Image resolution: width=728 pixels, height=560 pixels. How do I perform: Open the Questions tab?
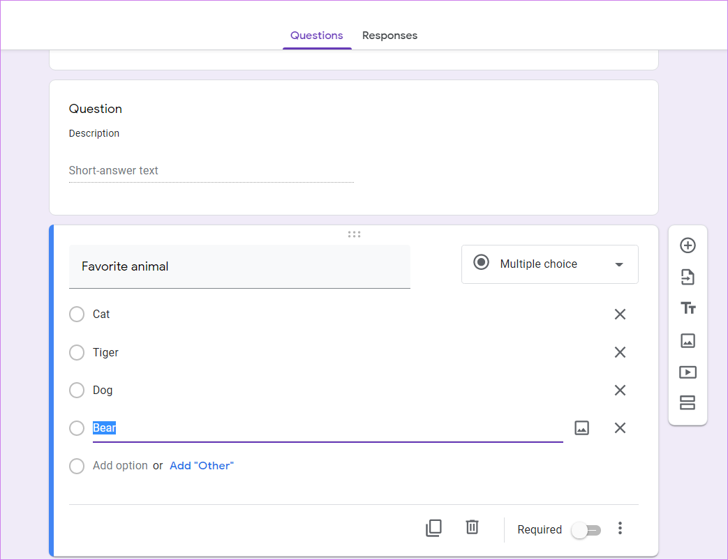click(x=316, y=35)
